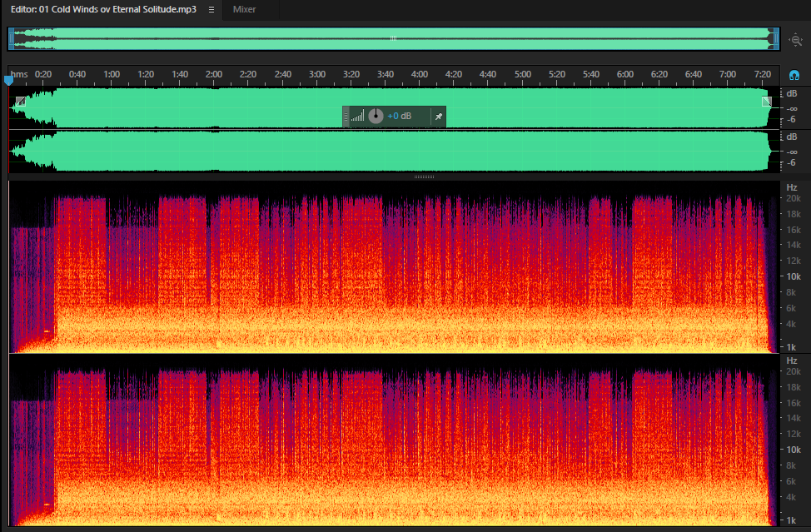
Task: Click 6:00 on the timeline ruler
Action: click(624, 74)
